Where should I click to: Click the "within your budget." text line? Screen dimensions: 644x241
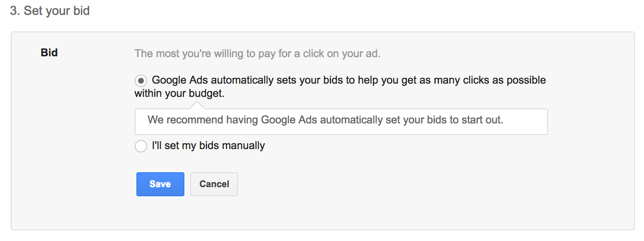pos(179,94)
